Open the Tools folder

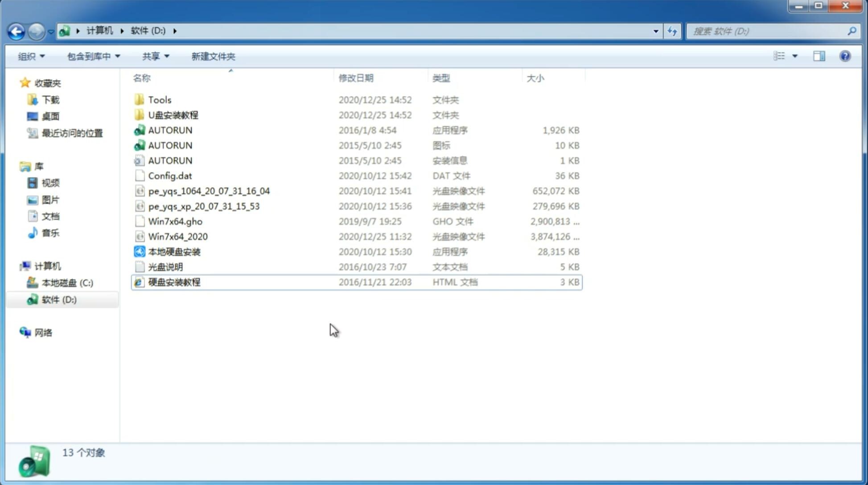click(x=159, y=99)
